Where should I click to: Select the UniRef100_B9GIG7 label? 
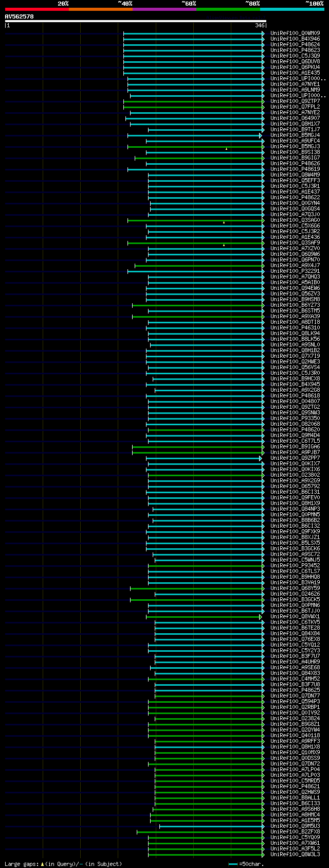(x=295, y=158)
